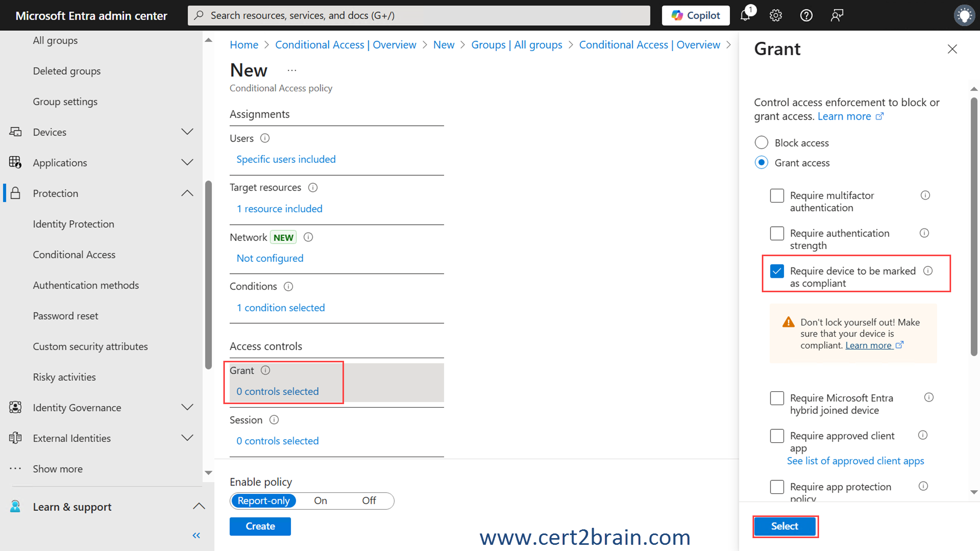Screen dimensions: 980x551
Task: Select the Grant access radio button
Action: [x=761, y=162]
